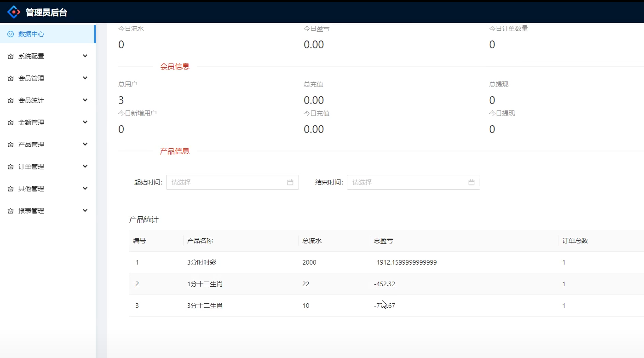Viewport: 644px width, 358px height.
Task: Click the 会员统计 sidebar icon
Action: 10,100
